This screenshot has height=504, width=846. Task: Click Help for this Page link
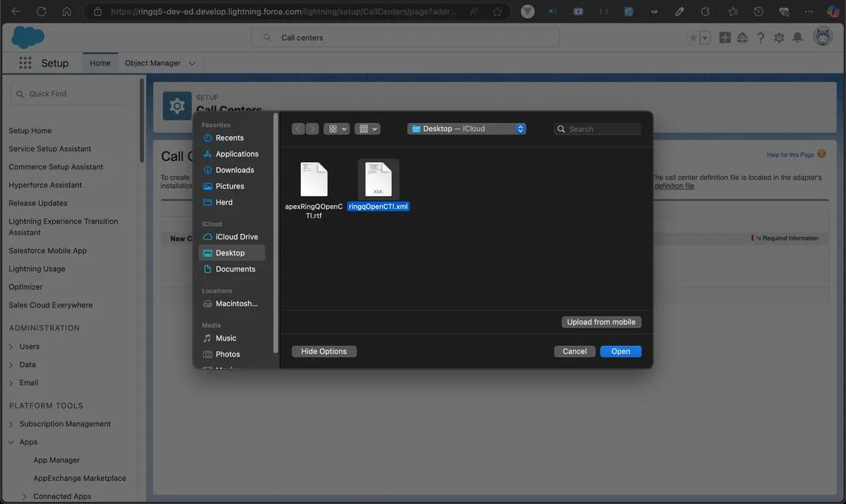click(790, 155)
